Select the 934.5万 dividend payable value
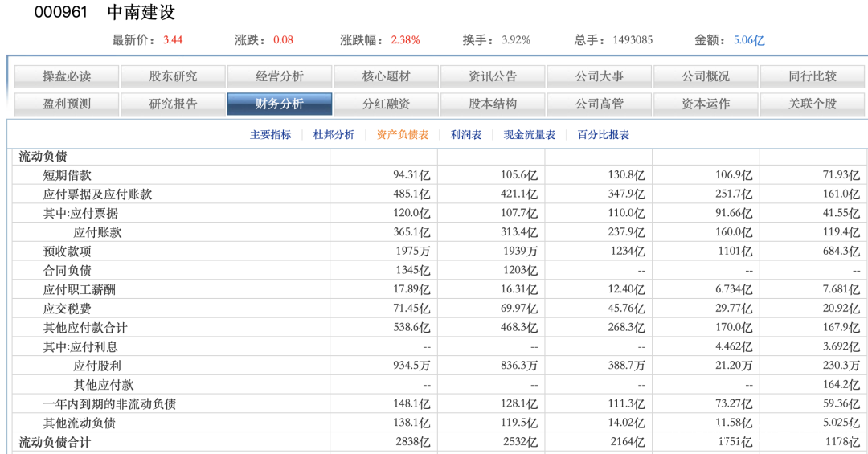The width and height of the screenshot is (868, 454). pos(411,366)
